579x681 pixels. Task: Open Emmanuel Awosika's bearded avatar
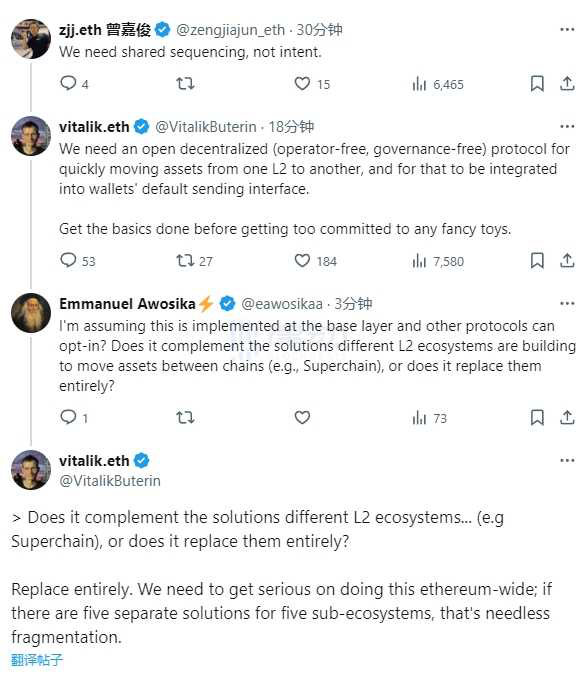(x=31, y=313)
